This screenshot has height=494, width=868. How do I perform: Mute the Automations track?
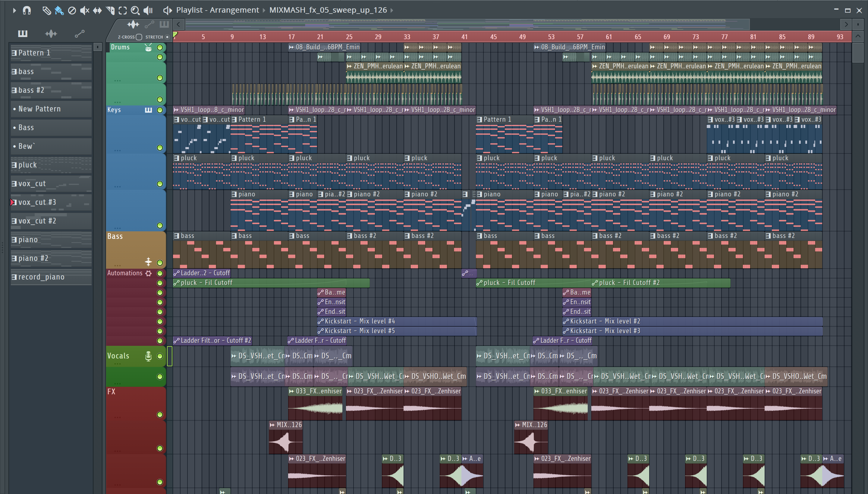click(159, 273)
